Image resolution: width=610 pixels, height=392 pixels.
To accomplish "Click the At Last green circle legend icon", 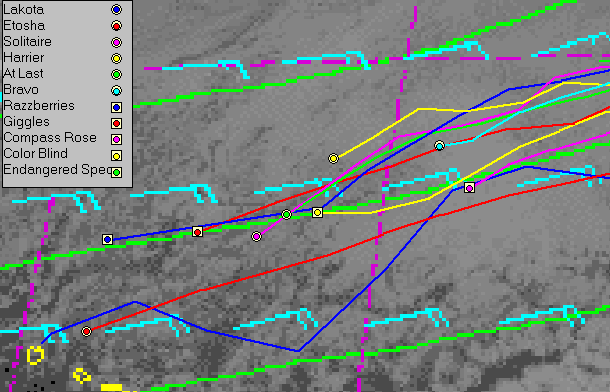I will 116,74.
